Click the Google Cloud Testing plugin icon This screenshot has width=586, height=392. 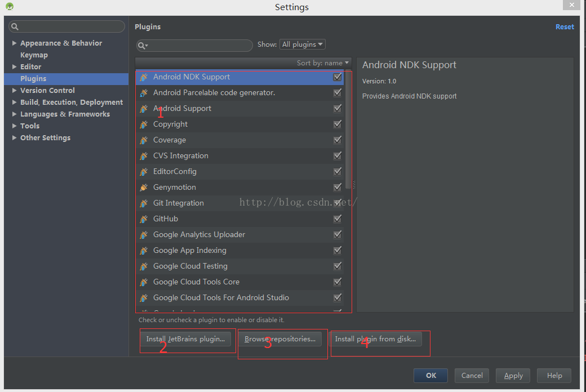(x=144, y=266)
